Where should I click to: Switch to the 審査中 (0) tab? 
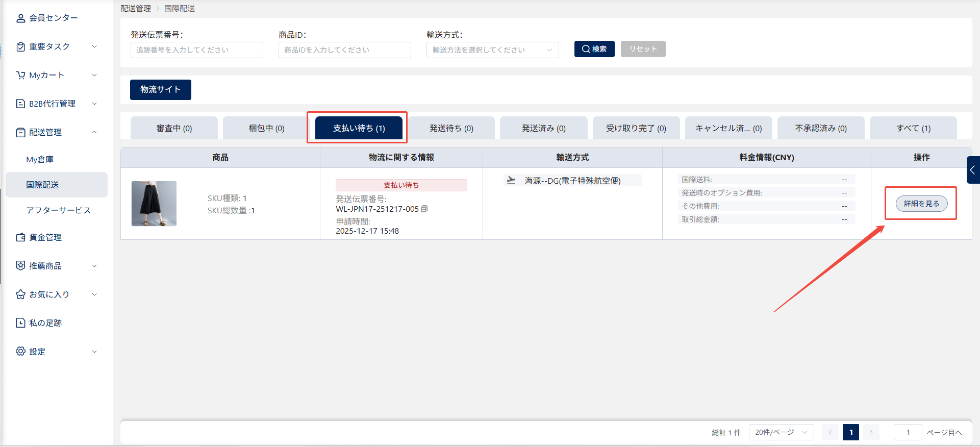[174, 128]
